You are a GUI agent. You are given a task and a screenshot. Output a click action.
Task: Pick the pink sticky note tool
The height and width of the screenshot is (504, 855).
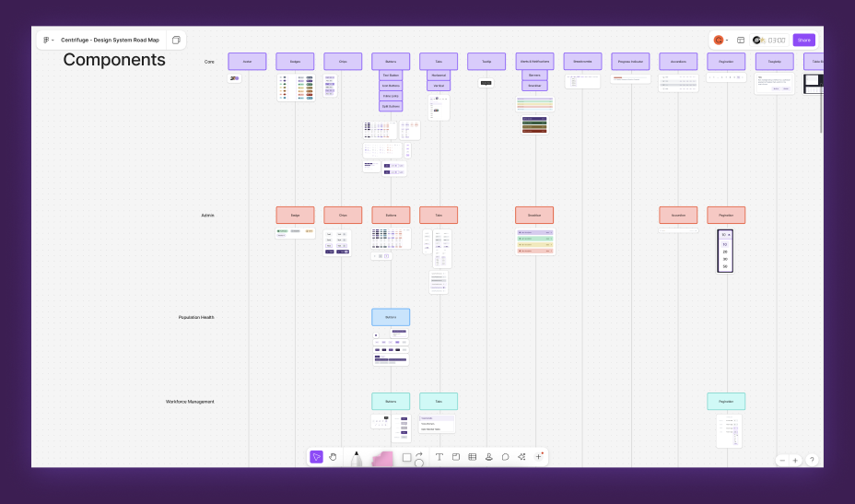point(382,459)
